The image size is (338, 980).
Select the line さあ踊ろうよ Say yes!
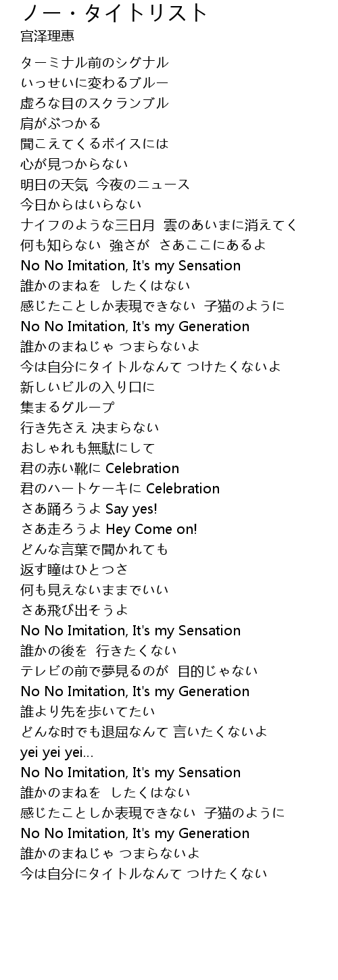pos(89,509)
